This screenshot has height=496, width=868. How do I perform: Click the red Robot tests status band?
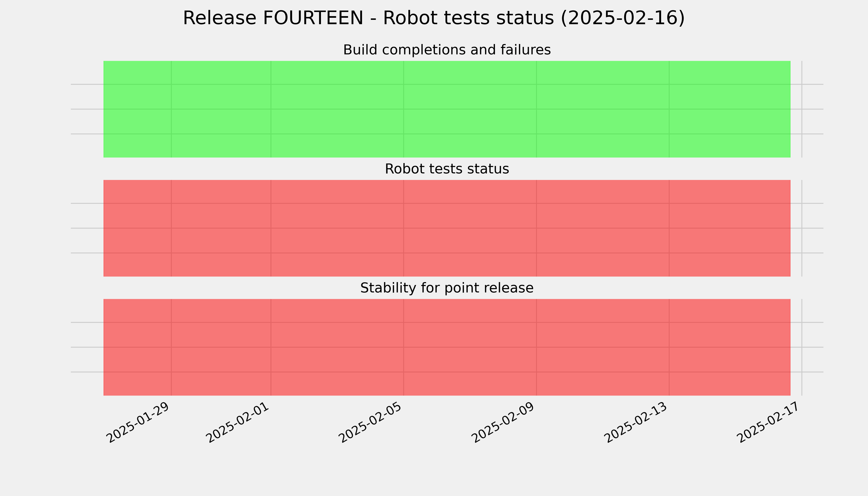tap(447, 228)
